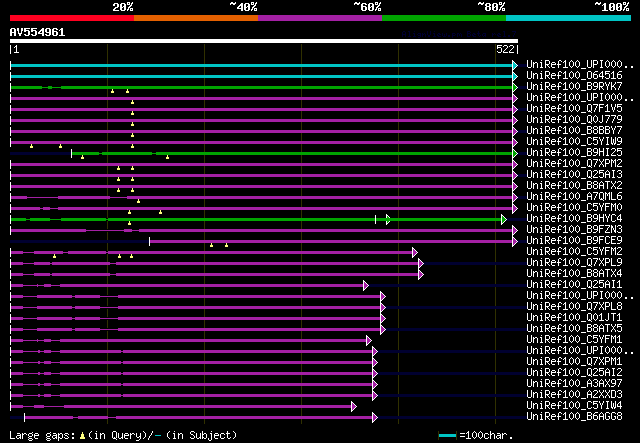
Task: Click the orange ~40% identity legend segment
Action: (x=196, y=18)
